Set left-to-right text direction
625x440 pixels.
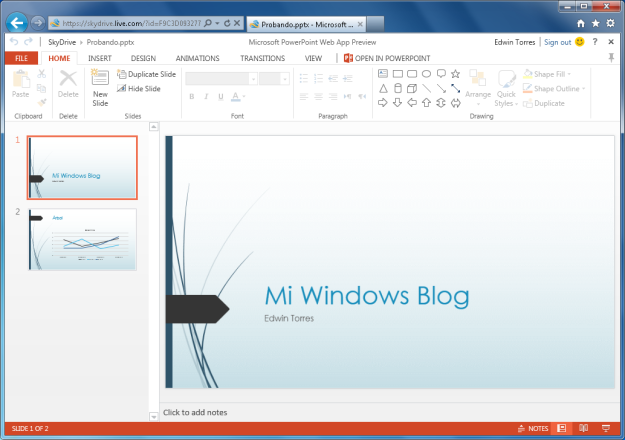tap(348, 96)
